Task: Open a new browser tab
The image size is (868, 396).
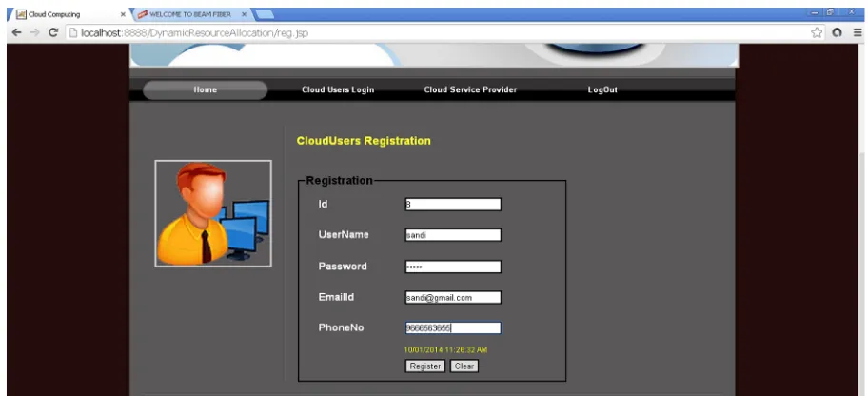Action: point(266,14)
